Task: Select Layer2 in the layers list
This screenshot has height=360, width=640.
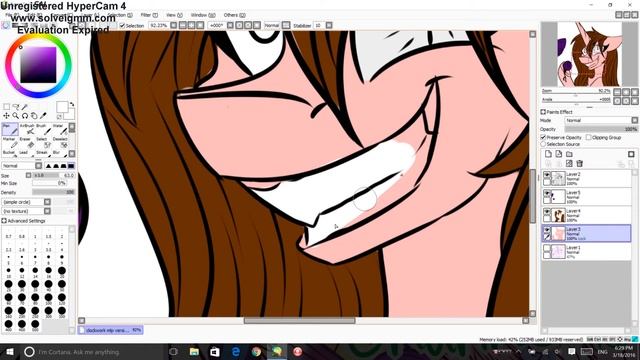Action: (x=586, y=178)
